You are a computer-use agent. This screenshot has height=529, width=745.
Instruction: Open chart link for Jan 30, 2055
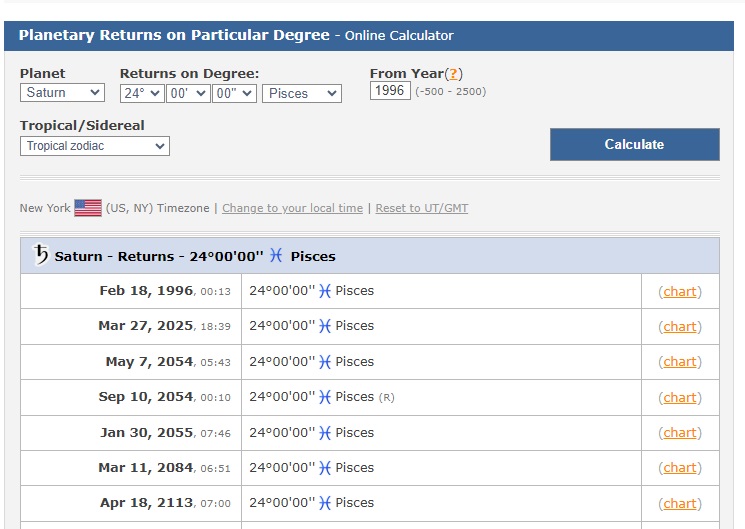[x=680, y=433]
